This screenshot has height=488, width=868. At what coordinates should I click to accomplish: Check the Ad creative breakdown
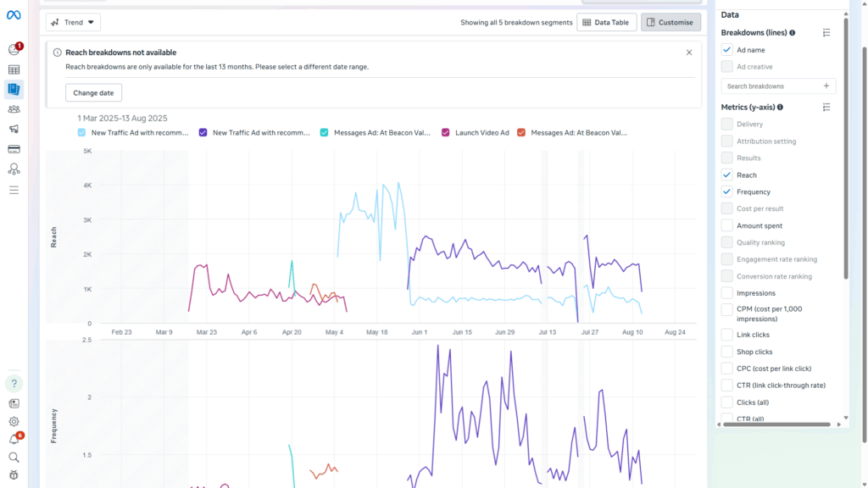(x=726, y=66)
